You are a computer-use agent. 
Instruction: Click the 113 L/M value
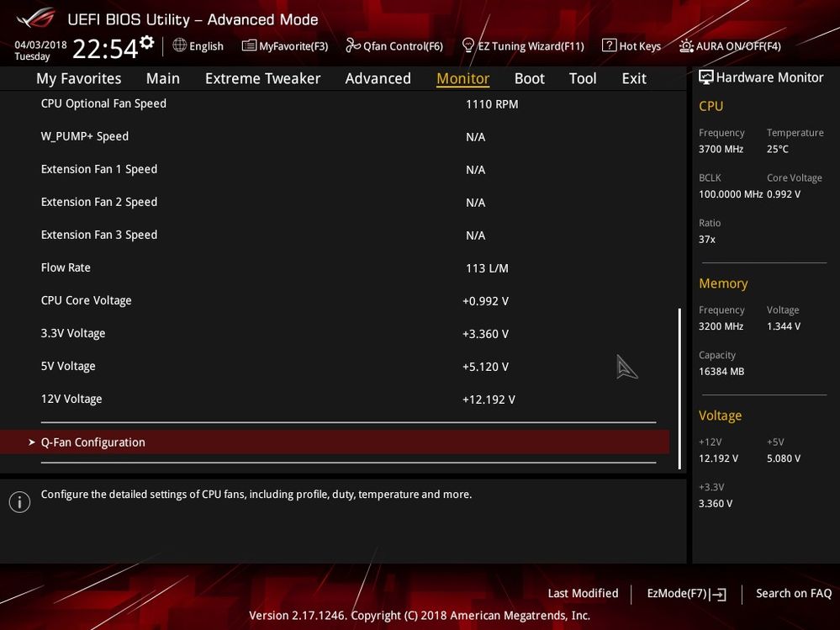[487, 267]
